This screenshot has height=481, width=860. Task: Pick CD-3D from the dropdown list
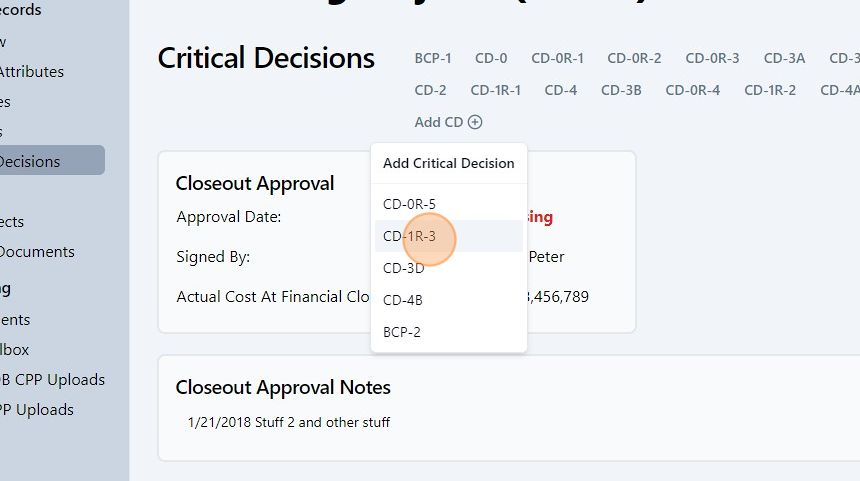[404, 268]
